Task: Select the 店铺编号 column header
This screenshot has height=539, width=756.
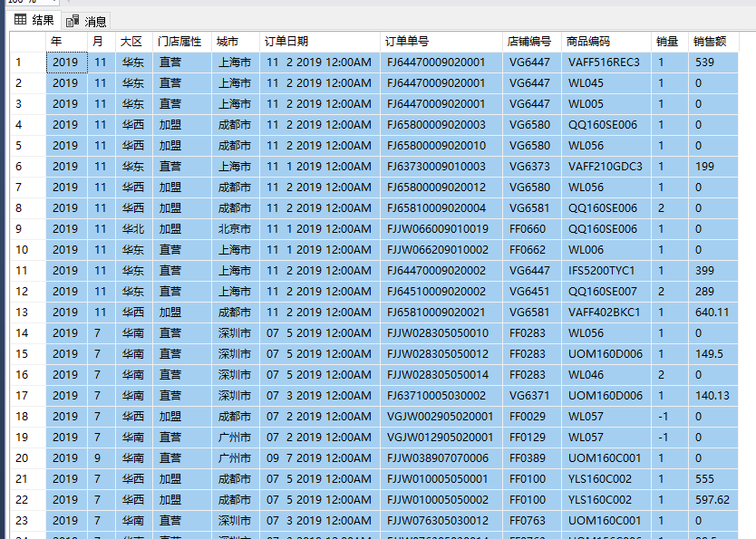Action: click(532, 42)
